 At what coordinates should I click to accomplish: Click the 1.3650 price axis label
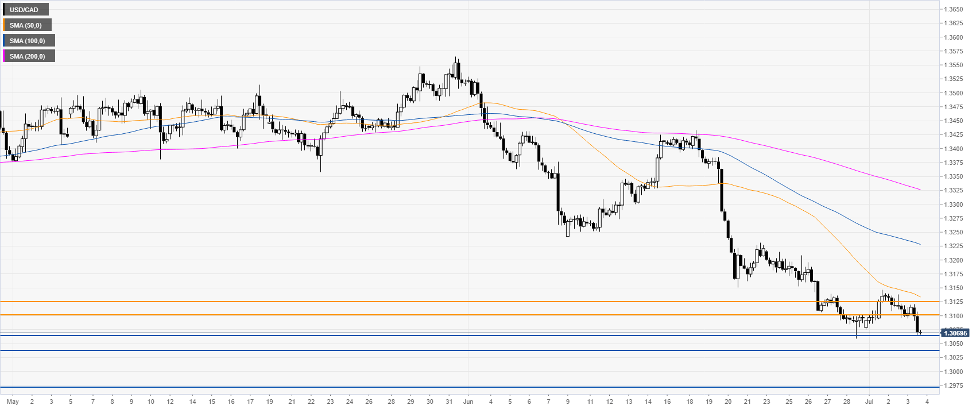pyautogui.click(x=954, y=9)
